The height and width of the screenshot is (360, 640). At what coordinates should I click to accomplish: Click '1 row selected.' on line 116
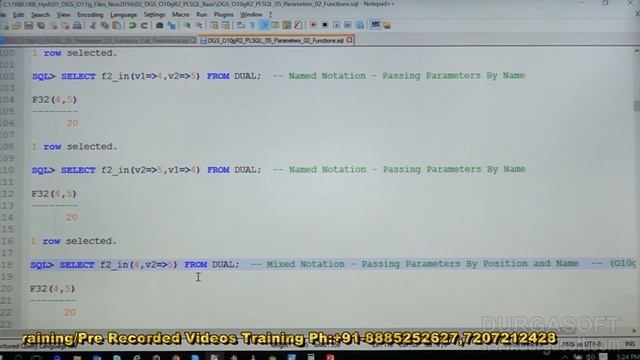pos(74,241)
